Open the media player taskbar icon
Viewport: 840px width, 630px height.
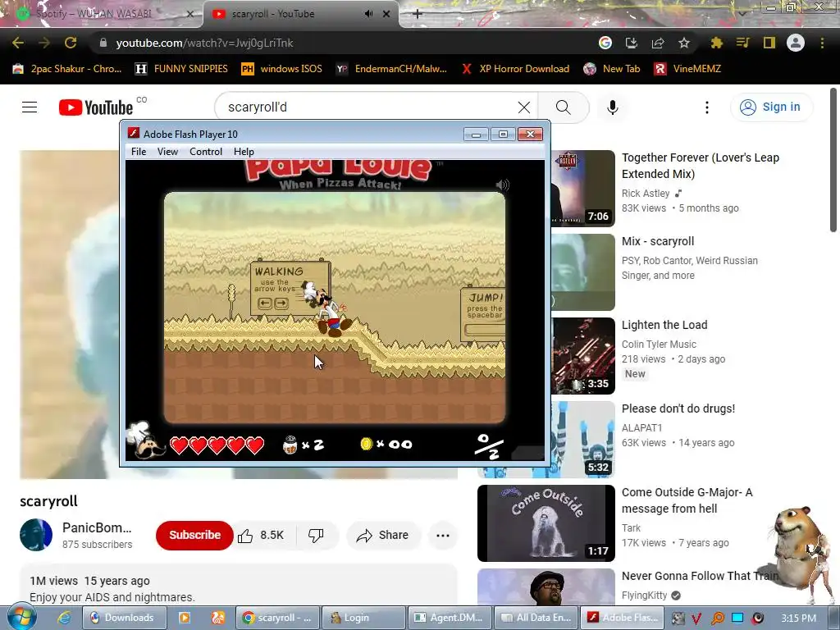click(x=185, y=618)
